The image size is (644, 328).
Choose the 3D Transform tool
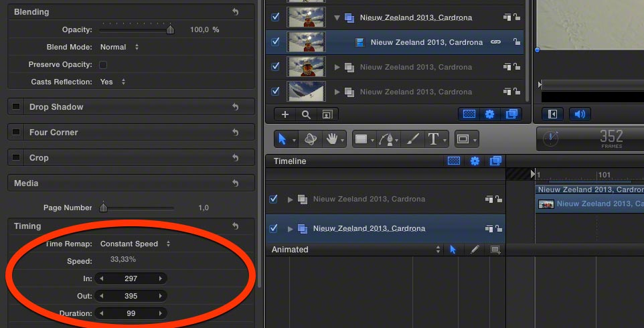click(x=311, y=139)
